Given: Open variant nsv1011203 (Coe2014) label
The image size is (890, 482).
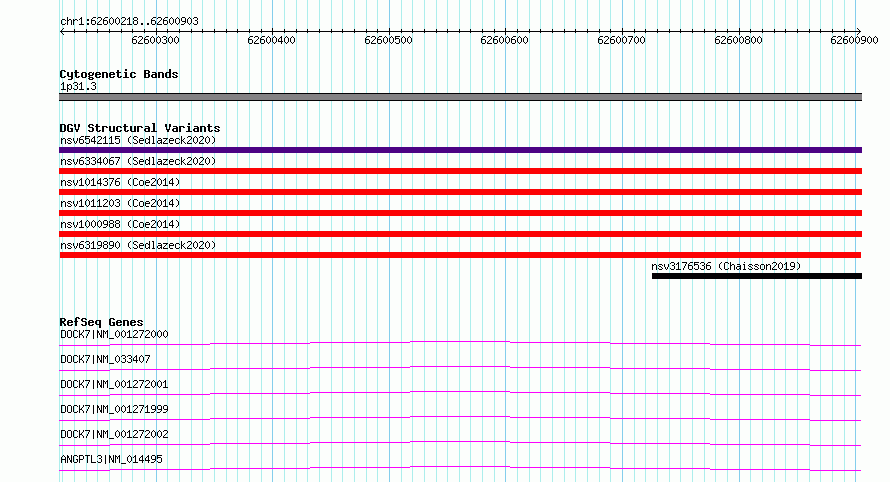Looking at the screenshot, I should (120, 203).
